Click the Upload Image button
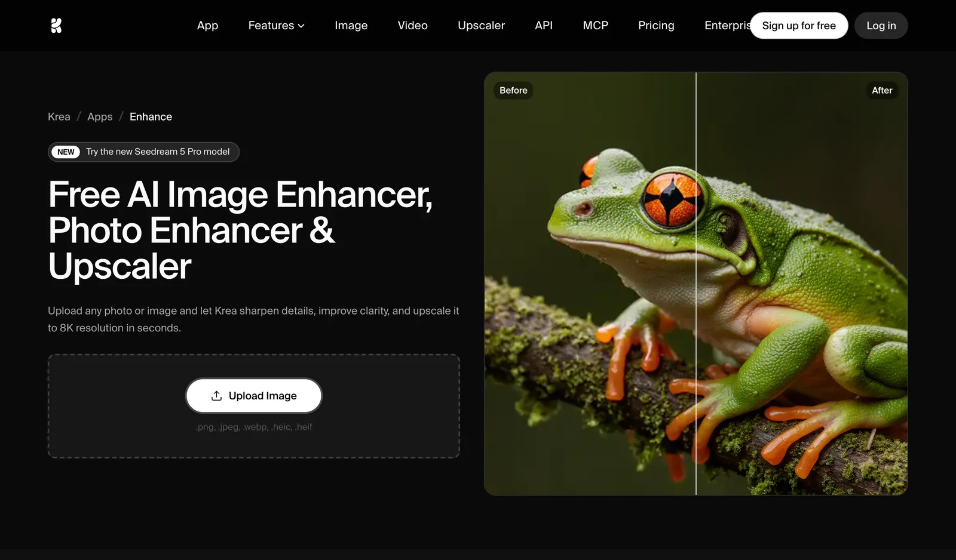 pyautogui.click(x=254, y=396)
